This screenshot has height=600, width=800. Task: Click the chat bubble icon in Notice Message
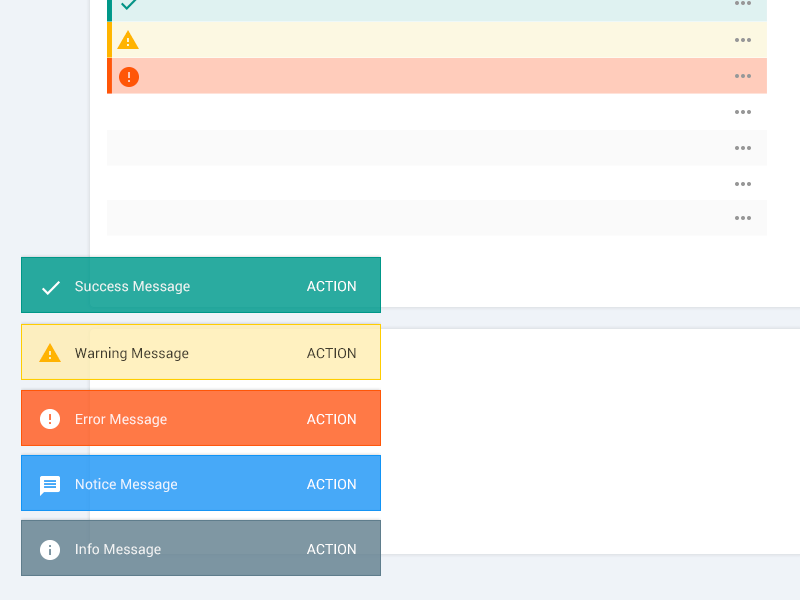(x=50, y=485)
